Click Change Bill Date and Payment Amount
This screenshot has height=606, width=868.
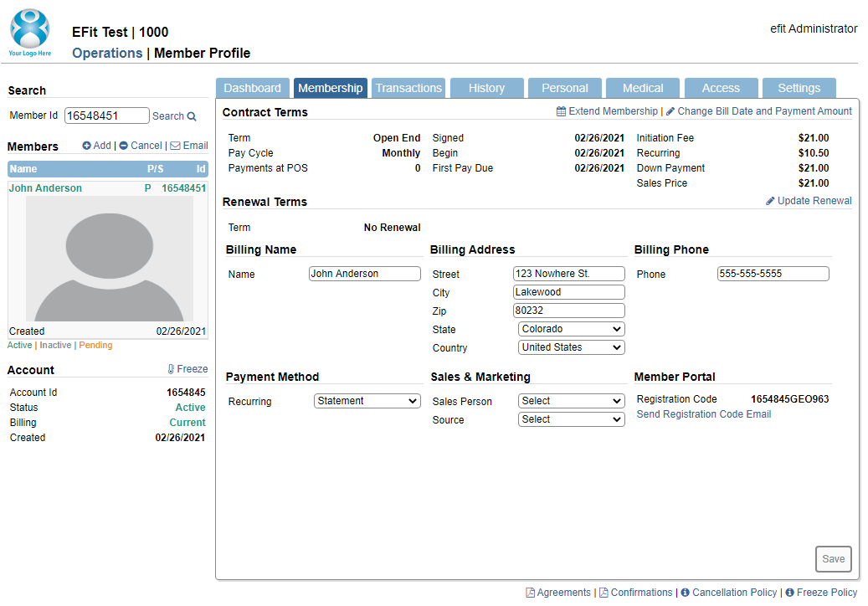(764, 111)
